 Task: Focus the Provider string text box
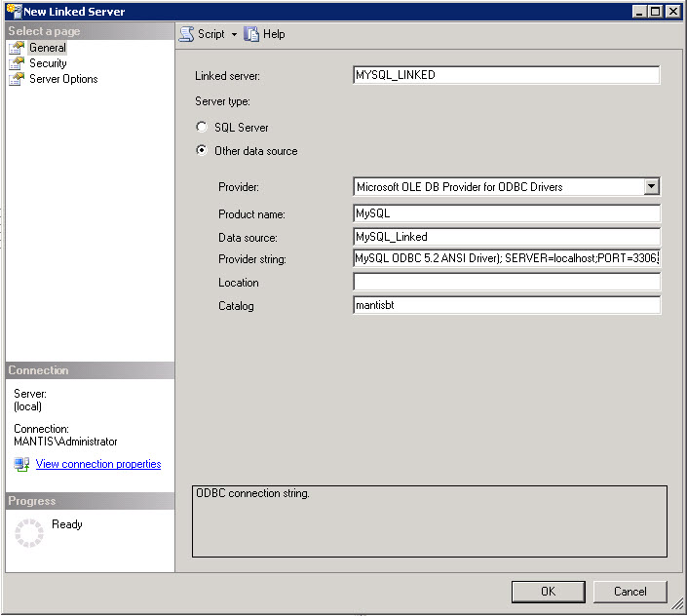pos(506,259)
